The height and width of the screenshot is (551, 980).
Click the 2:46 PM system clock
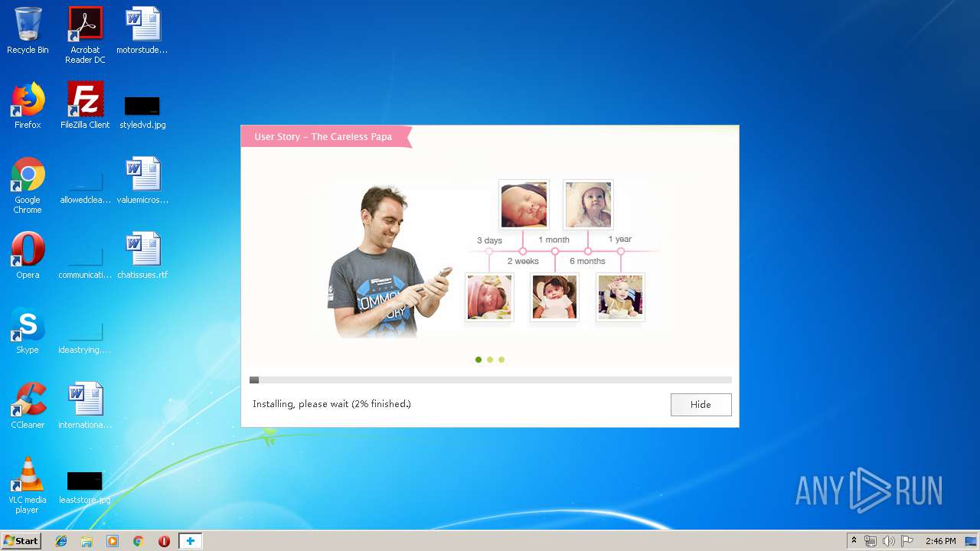tap(940, 541)
